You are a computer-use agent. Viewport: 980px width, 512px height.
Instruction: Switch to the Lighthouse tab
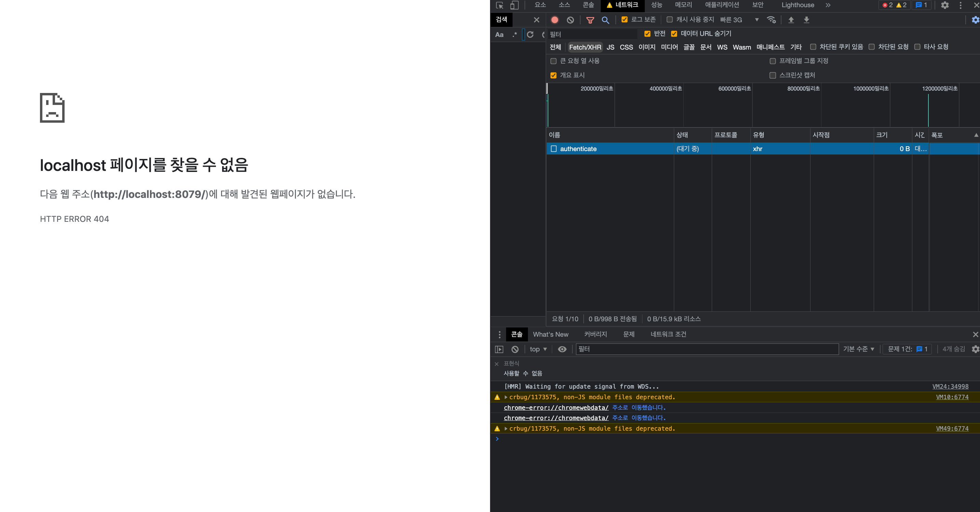tap(798, 5)
